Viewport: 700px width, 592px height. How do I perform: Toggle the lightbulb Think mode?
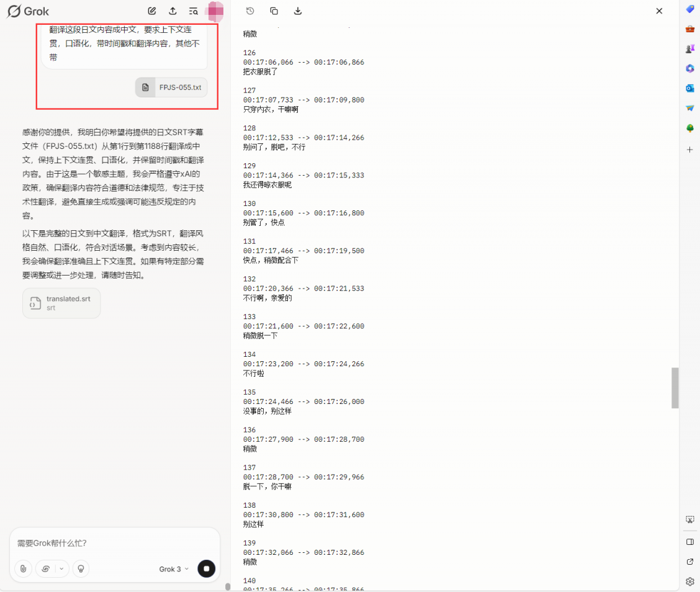[x=81, y=568]
